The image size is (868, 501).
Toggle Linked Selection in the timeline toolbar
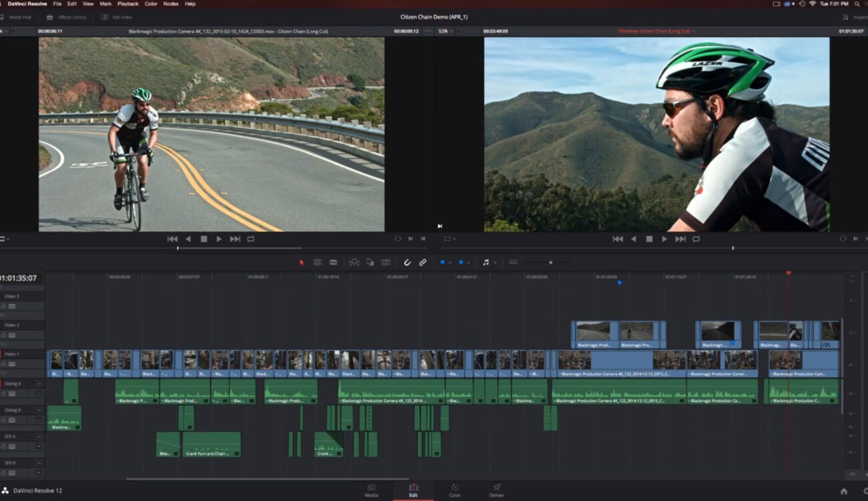[423, 262]
